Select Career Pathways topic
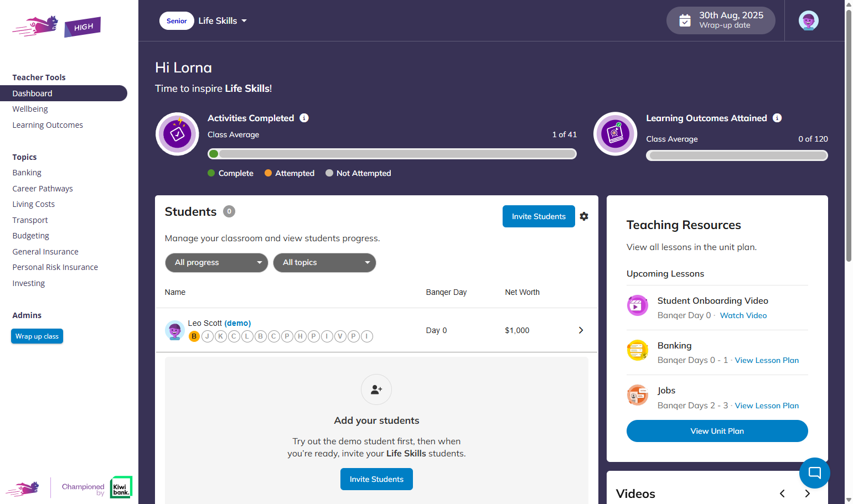This screenshot has width=853, height=504. click(x=43, y=189)
